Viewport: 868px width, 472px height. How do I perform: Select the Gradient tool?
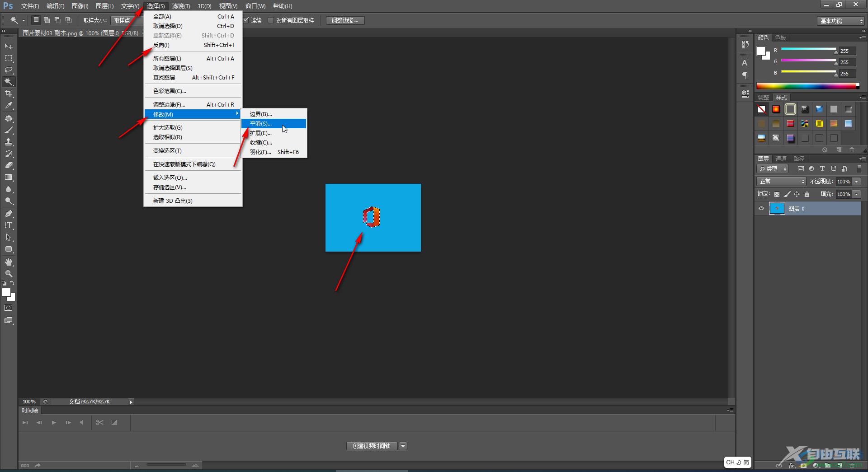pyautogui.click(x=9, y=177)
